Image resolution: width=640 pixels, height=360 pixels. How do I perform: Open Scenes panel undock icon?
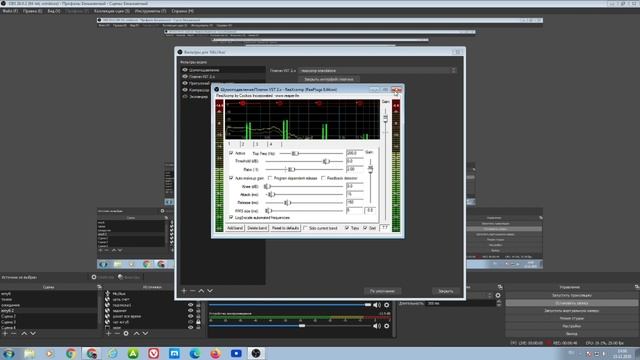[99, 287]
